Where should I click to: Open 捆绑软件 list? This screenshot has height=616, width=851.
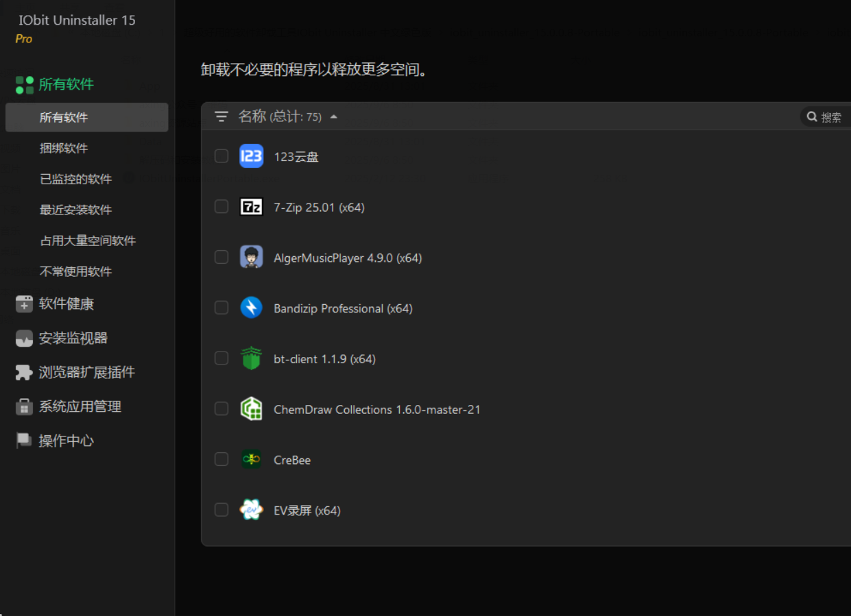(64, 149)
